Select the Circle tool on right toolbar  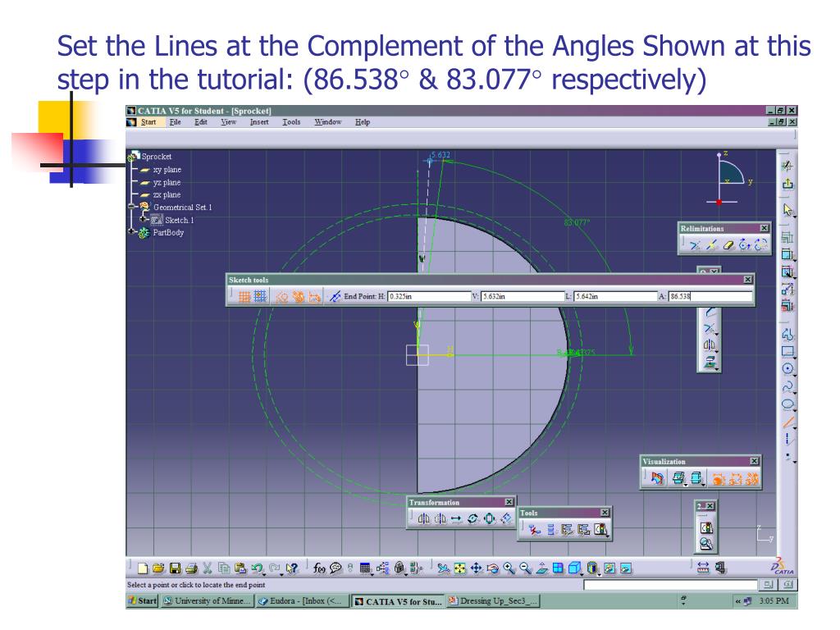[787, 368]
